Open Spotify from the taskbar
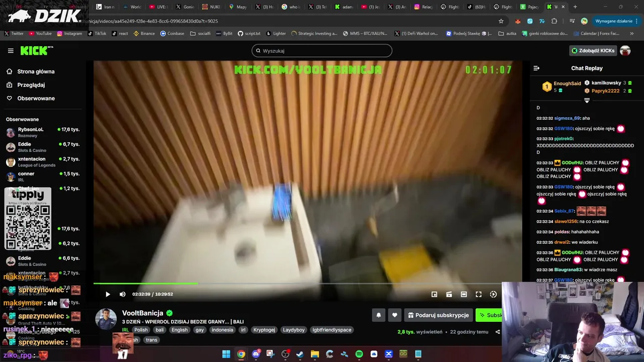 click(359, 354)
